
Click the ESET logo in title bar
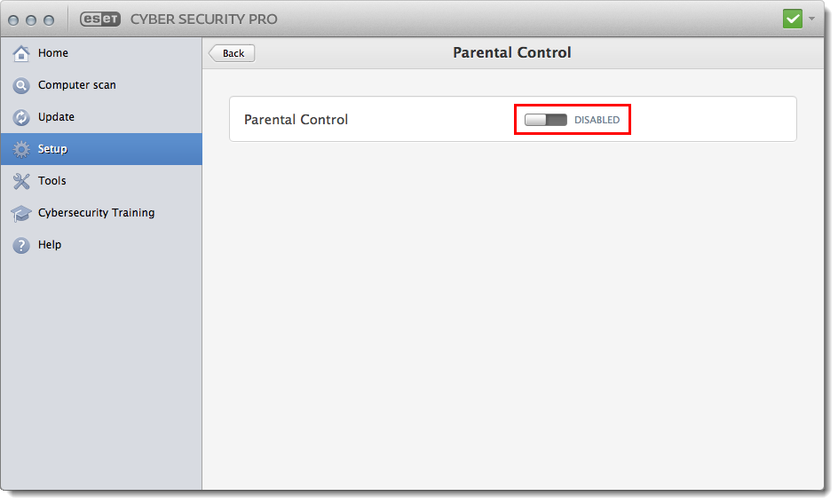coord(99,20)
